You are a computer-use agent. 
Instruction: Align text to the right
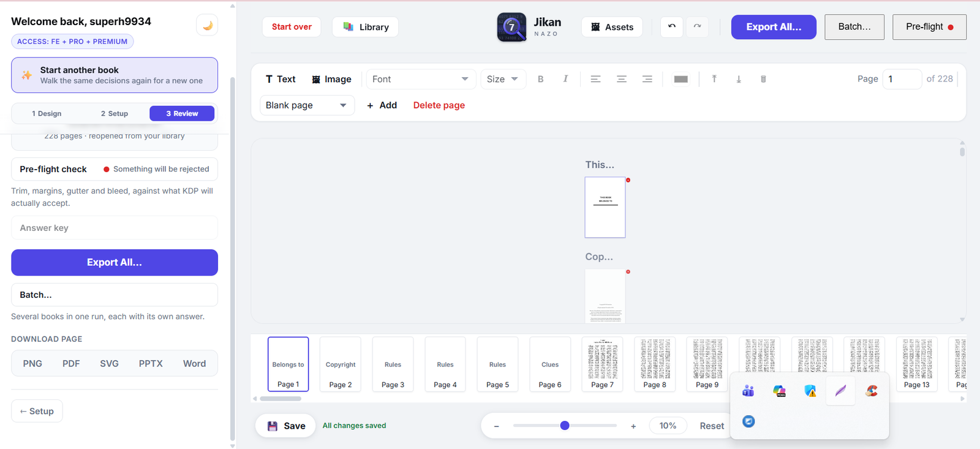coord(647,79)
